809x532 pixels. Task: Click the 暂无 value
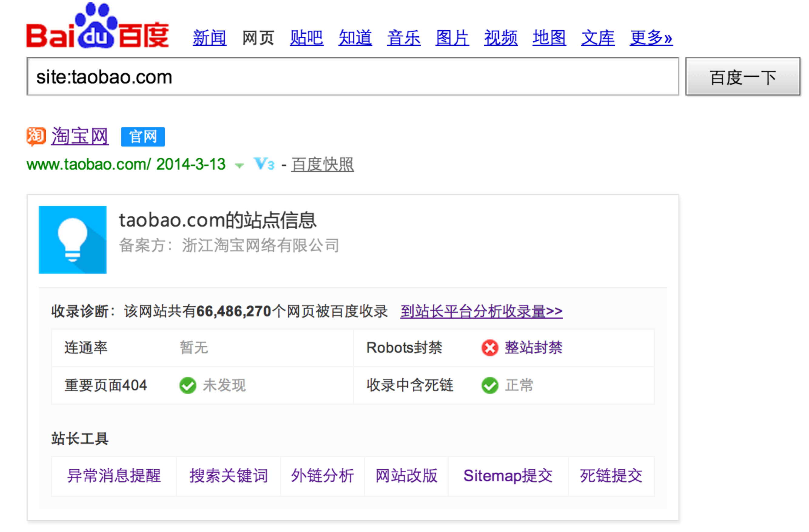click(x=194, y=348)
